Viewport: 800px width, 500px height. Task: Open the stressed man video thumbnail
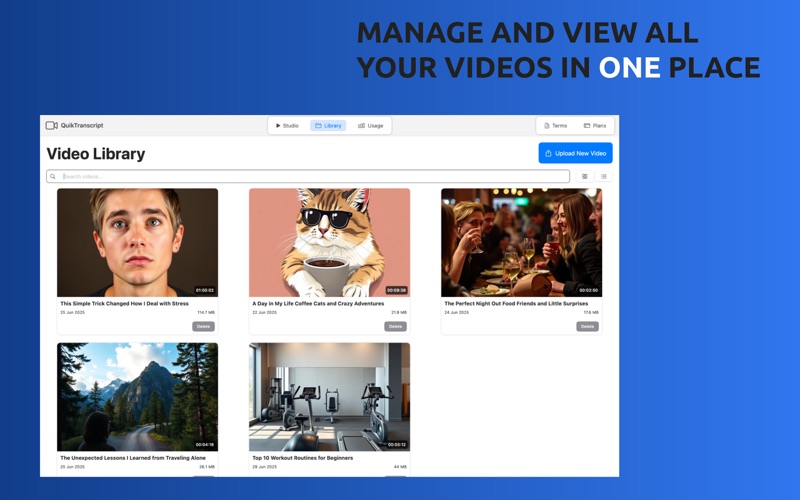coord(137,242)
